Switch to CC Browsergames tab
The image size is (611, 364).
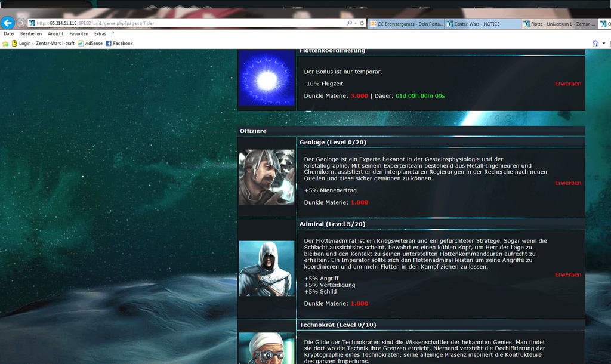click(406, 24)
